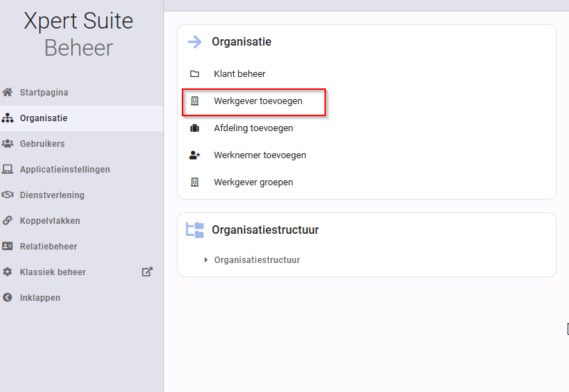
Task: Open the Klant beheer link
Action: (240, 74)
